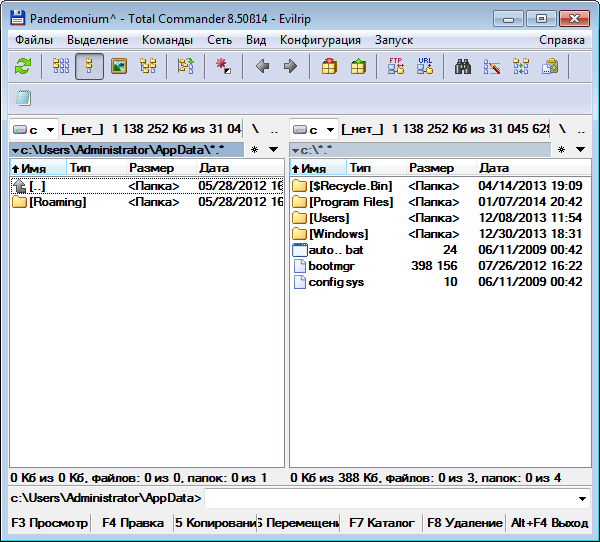This screenshot has width=600, height=542.
Task: Open file search with binoculars icon
Action: click(x=463, y=66)
